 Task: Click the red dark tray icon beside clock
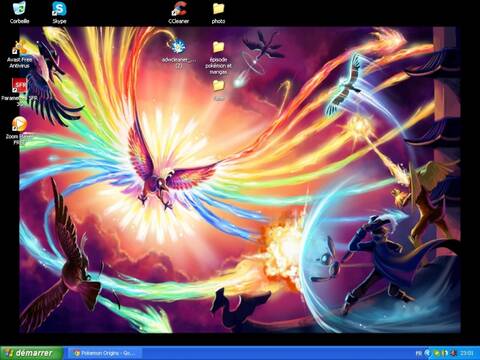[453, 353]
